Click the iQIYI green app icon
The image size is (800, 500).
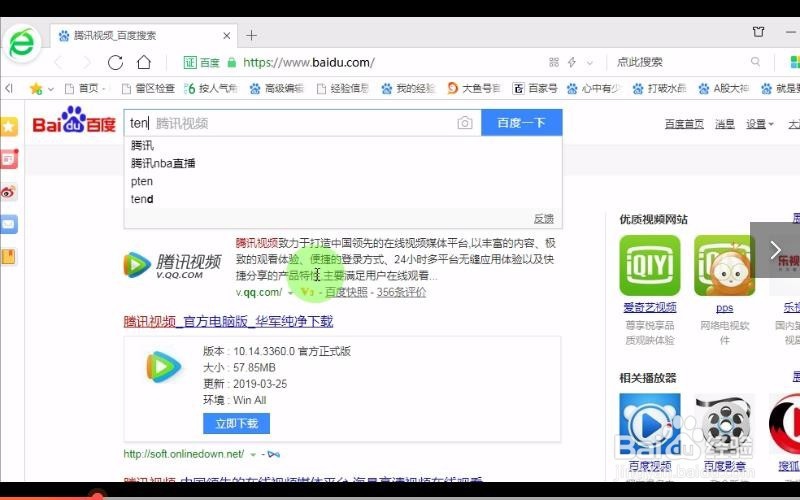[x=649, y=265]
